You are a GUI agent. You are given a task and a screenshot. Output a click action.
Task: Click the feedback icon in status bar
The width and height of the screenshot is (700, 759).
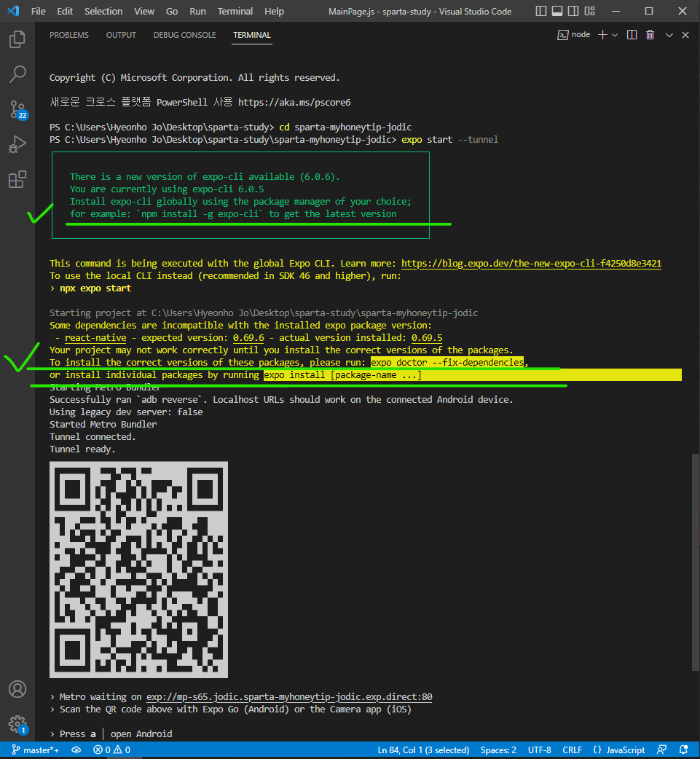(x=661, y=750)
